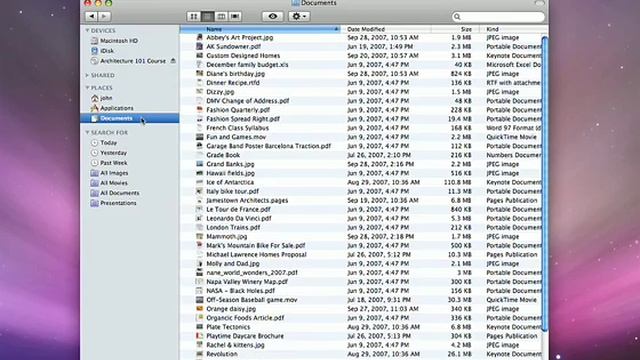Select Dizzy.jpg
640x360 pixels.
(220, 92)
